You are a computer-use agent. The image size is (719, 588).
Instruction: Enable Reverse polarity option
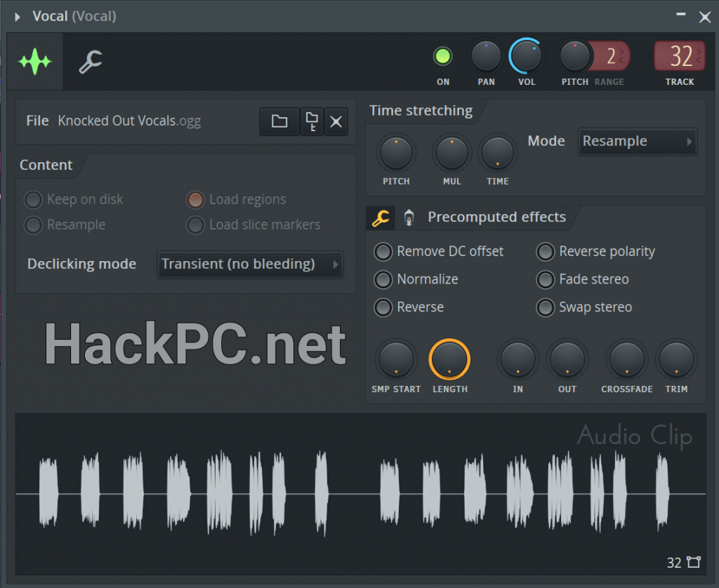pos(545,251)
